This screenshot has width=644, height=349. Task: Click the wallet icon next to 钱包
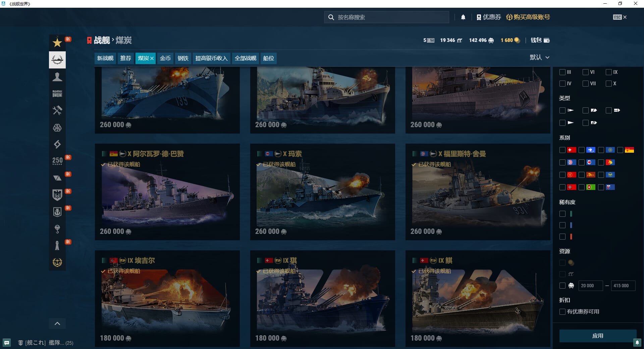point(546,40)
